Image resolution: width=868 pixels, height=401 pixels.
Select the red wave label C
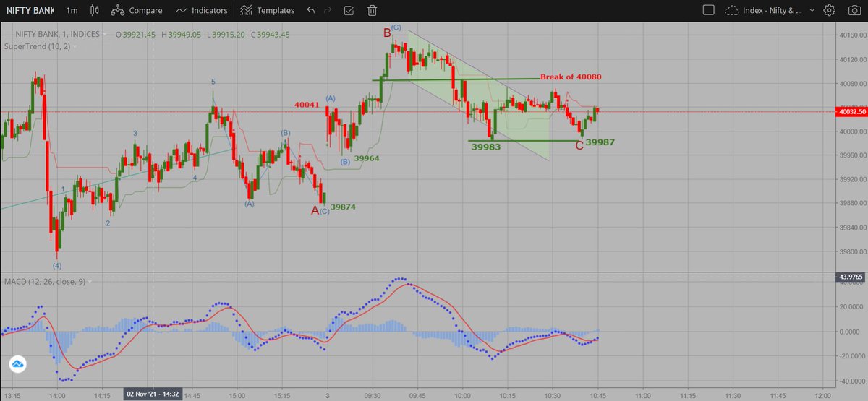point(579,146)
